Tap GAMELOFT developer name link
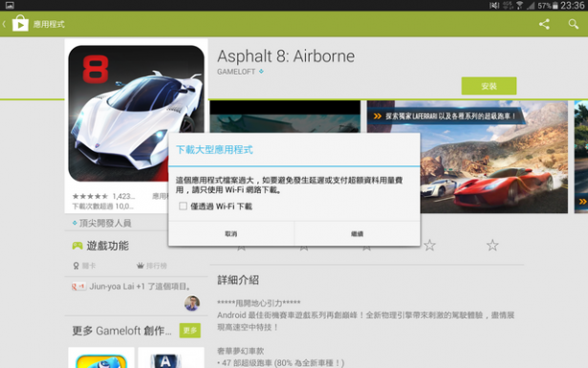This screenshot has height=368, width=588. click(236, 72)
